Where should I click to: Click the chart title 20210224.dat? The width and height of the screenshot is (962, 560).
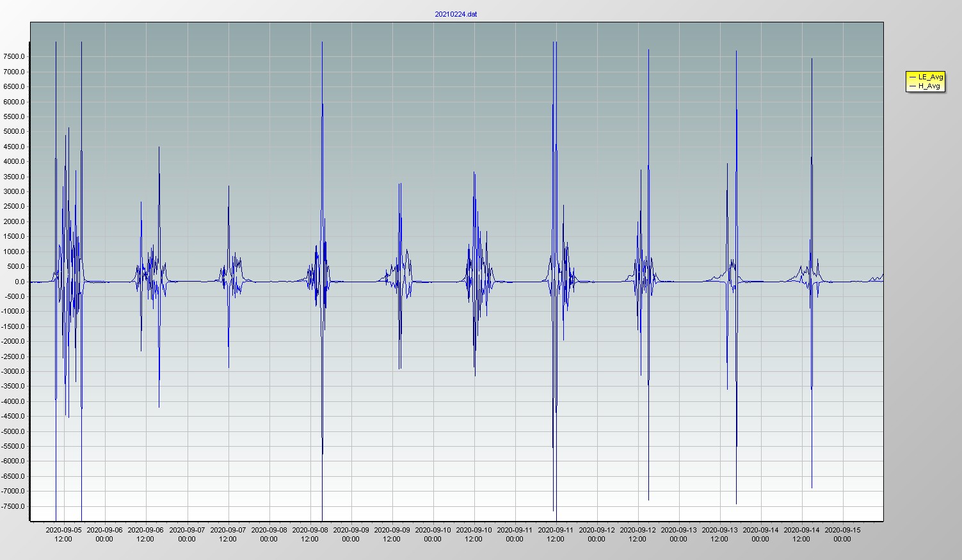455,14
